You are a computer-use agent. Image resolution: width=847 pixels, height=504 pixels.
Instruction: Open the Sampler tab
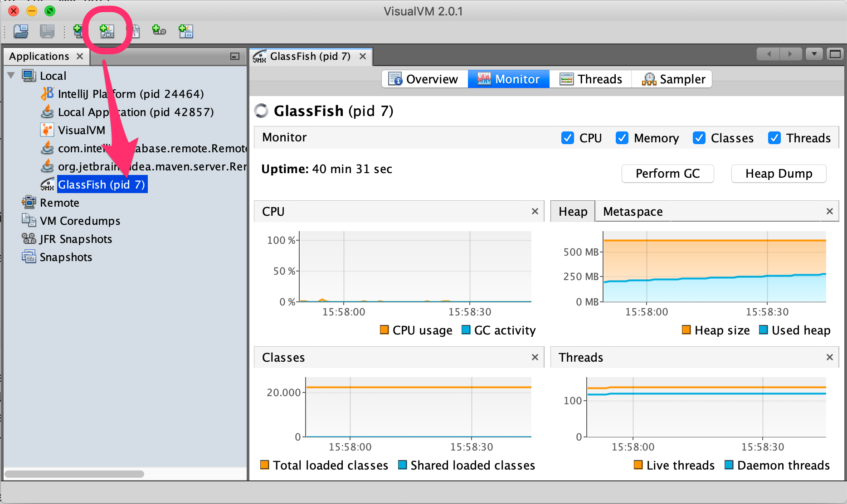coord(673,79)
